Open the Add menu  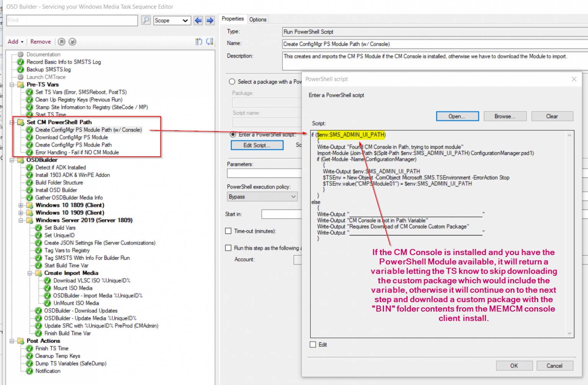click(x=15, y=41)
